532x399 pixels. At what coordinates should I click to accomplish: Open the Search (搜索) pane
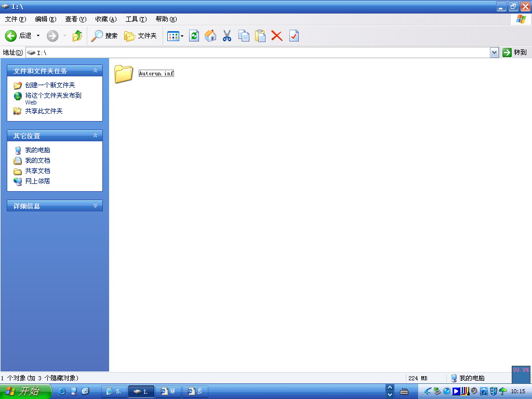coord(104,36)
